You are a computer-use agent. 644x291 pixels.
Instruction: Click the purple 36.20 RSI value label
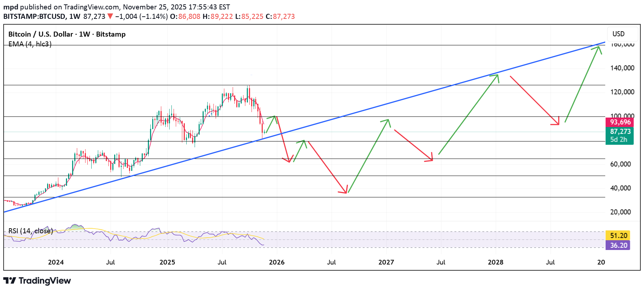[618, 245]
